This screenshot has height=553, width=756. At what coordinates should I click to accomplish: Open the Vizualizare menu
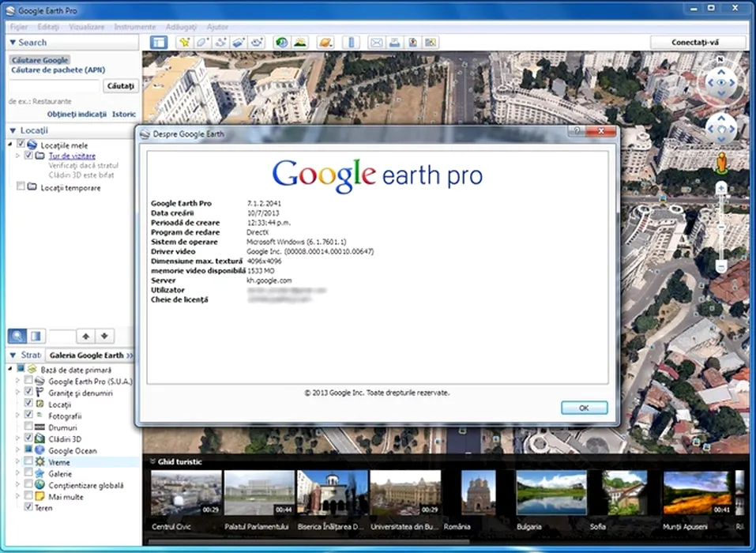86,27
